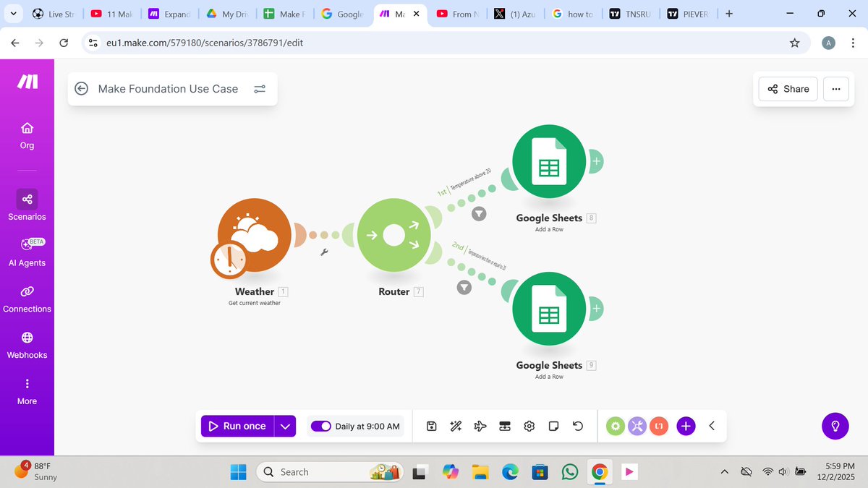Click the Router module
Viewport: 868px width, 488px height.
pos(394,236)
